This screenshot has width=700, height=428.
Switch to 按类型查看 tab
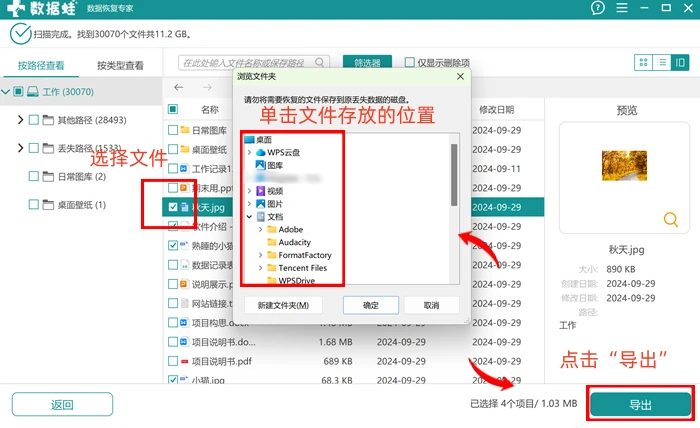tap(120, 66)
